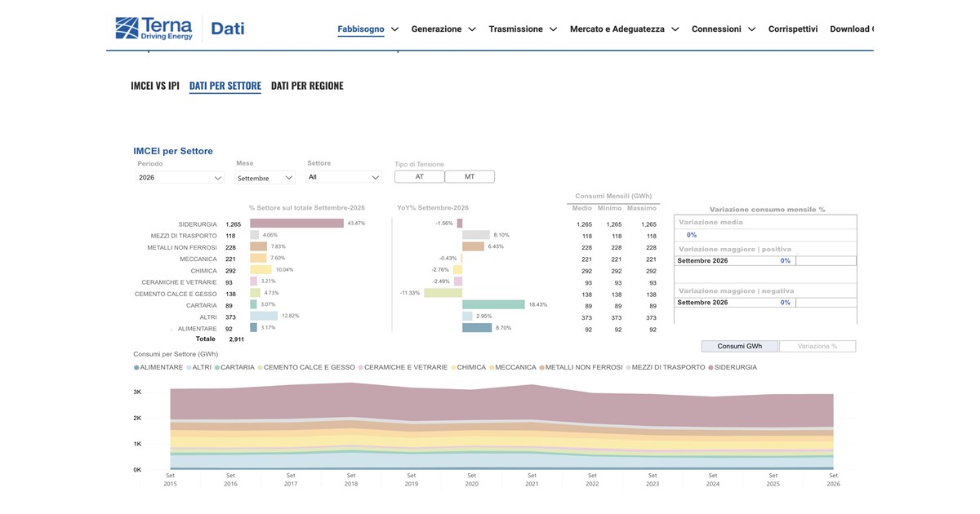Expand the Generazione menu chevron

471,29
